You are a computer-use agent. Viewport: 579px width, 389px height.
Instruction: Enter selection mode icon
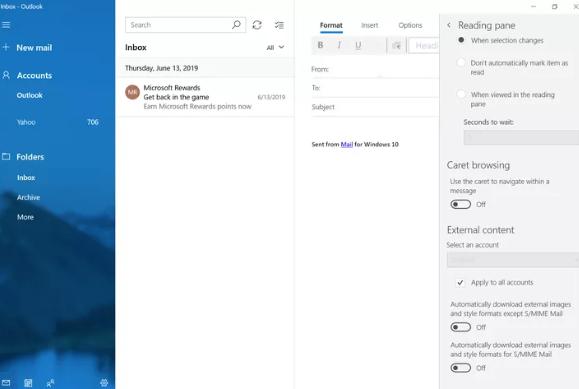pyautogui.click(x=279, y=25)
